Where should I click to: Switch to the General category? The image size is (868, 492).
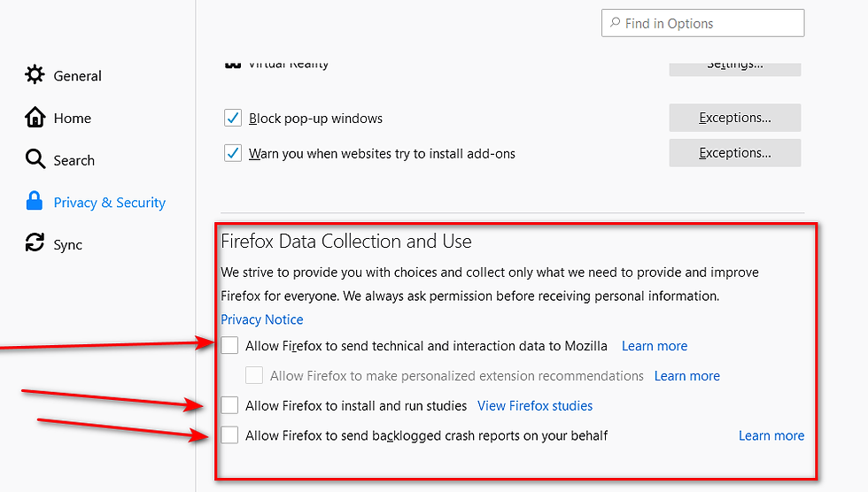tap(78, 76)
